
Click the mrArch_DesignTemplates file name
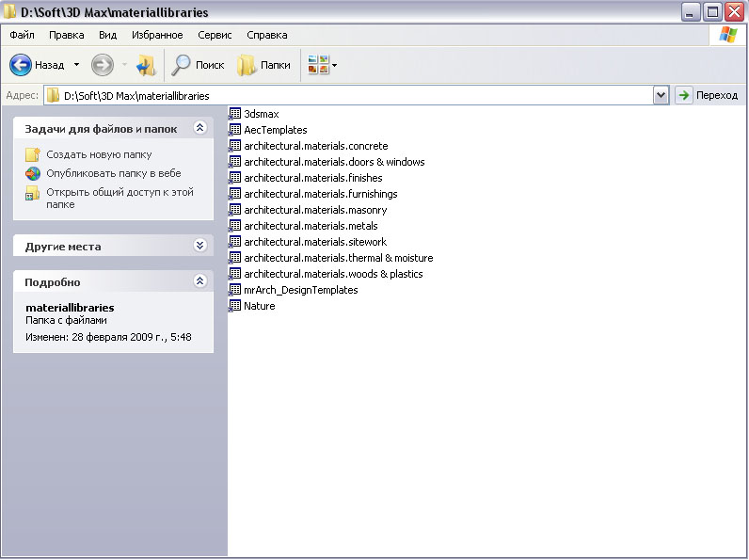300,290
